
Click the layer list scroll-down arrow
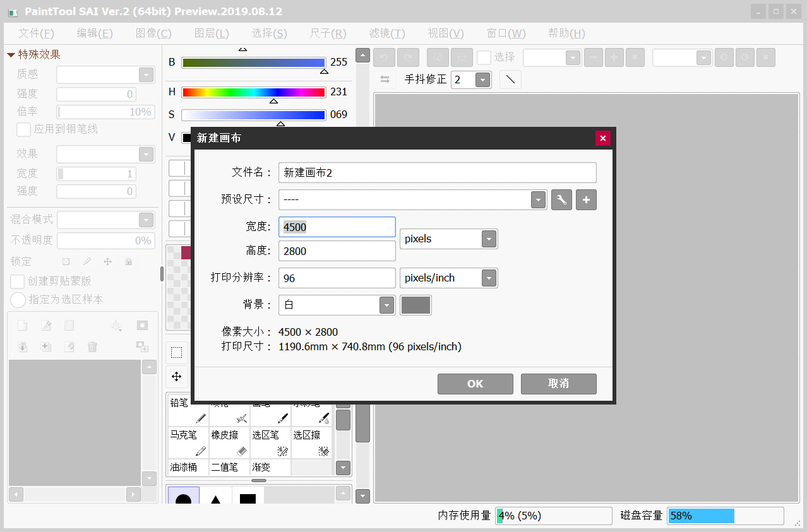149,478
